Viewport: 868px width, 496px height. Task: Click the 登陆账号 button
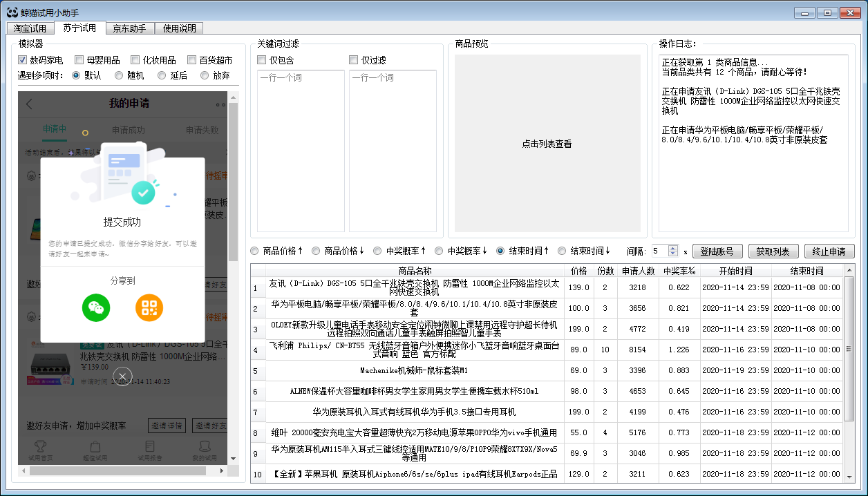tap(716, 250)
